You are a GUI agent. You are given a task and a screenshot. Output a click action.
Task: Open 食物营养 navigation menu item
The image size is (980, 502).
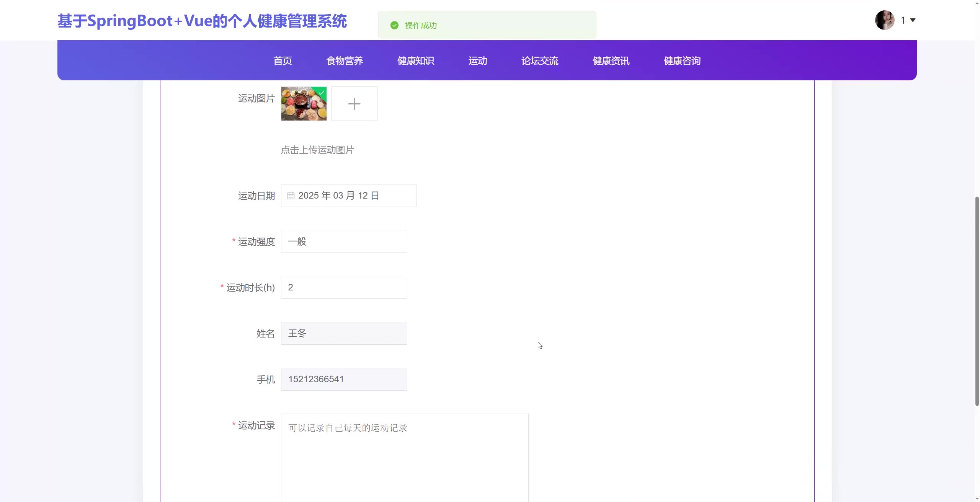[345, 61]
